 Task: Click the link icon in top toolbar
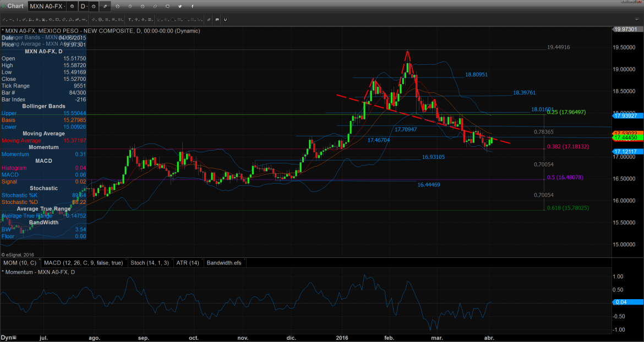click(155, 6)
